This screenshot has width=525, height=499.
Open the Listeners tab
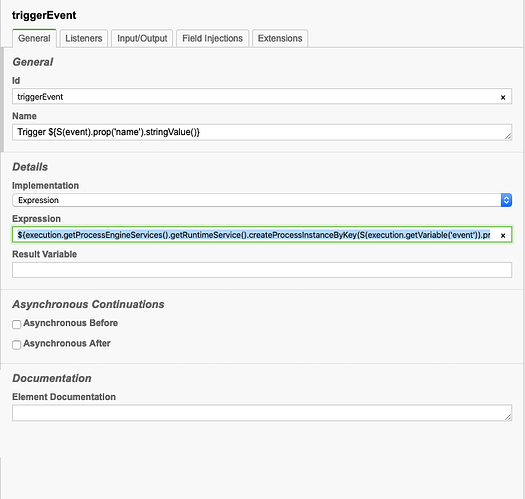84,39
